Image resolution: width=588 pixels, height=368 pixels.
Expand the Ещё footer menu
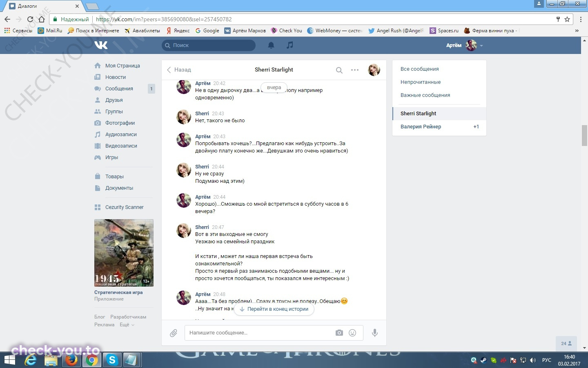tap(127, 325)
